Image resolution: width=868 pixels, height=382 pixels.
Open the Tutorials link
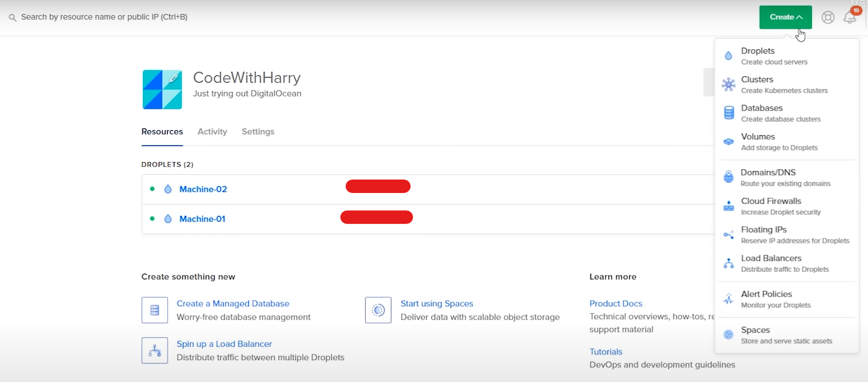click(x=606, y=352)
